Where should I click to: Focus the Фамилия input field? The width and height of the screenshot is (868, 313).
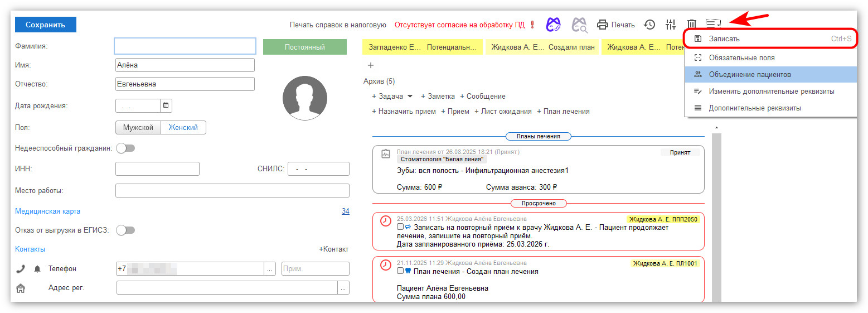(185, 46)
